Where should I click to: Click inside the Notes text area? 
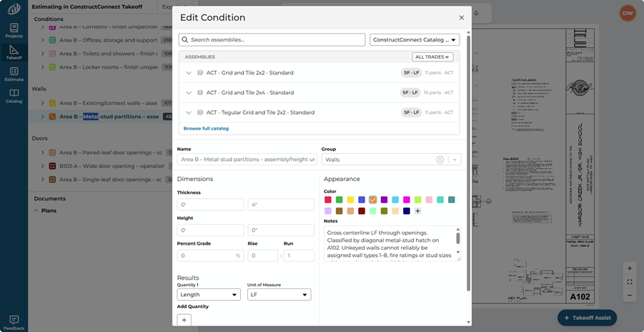(x=390, y=243)
